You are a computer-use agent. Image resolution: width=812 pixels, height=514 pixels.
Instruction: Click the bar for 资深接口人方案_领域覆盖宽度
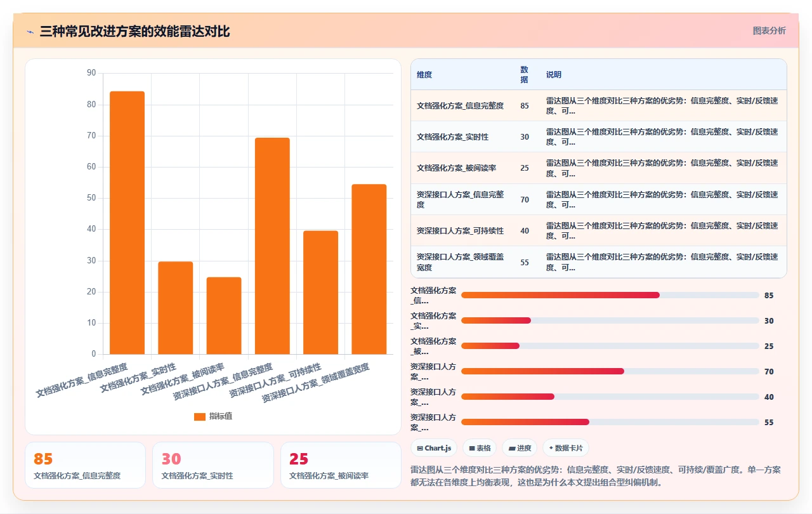369,269
